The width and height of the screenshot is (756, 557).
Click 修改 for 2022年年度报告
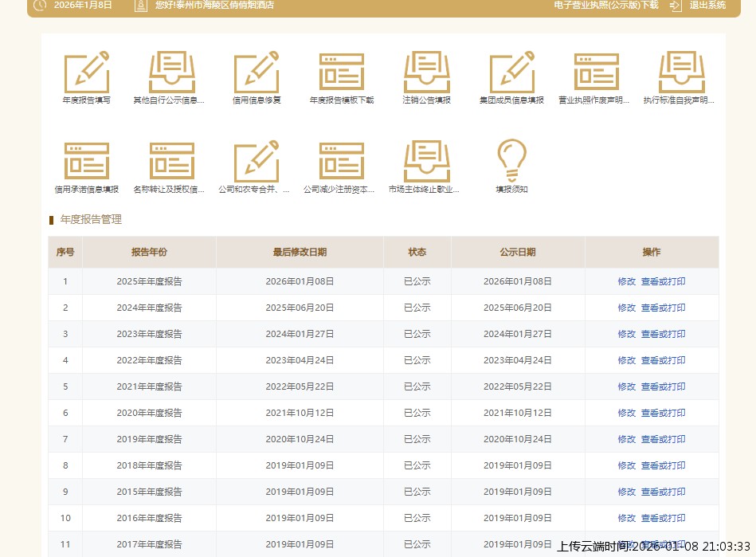tap(626, 360)
